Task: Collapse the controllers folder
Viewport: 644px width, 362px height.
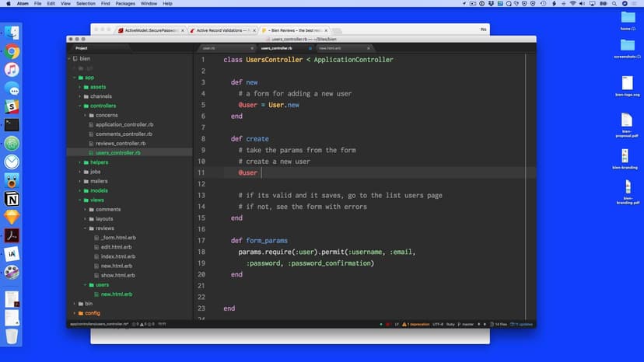Action: 103,106
